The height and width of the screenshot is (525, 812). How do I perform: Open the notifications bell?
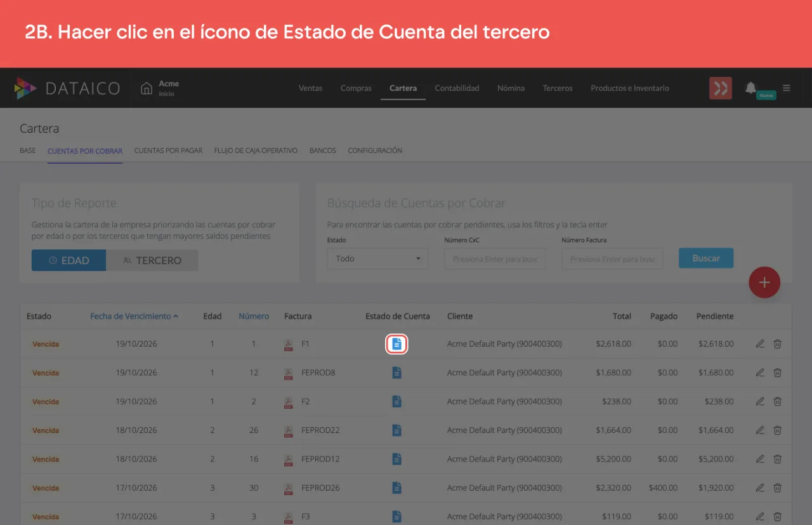[750, 88]
